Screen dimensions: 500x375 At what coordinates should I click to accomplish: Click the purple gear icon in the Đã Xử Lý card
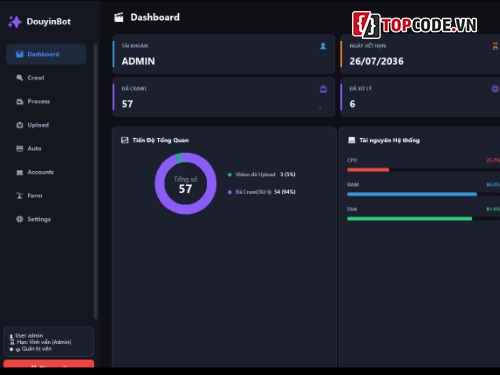point(495,89)
